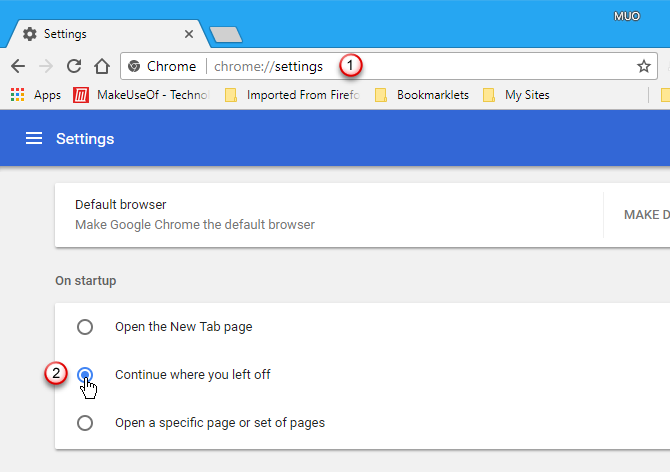Image resolution: width=670 pixels, height=472 pixels.
Task: Open Imported From Firefox bookmarks folder
Action: 292,95
